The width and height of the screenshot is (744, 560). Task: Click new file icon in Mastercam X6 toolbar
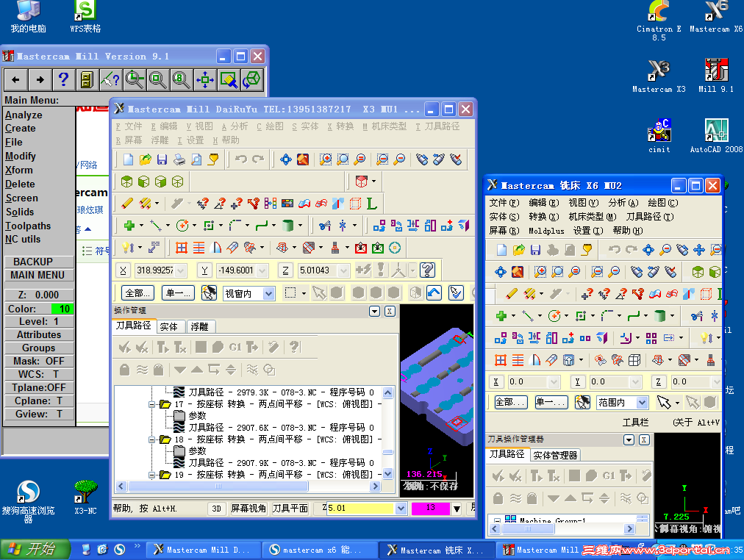pos(501,249)
